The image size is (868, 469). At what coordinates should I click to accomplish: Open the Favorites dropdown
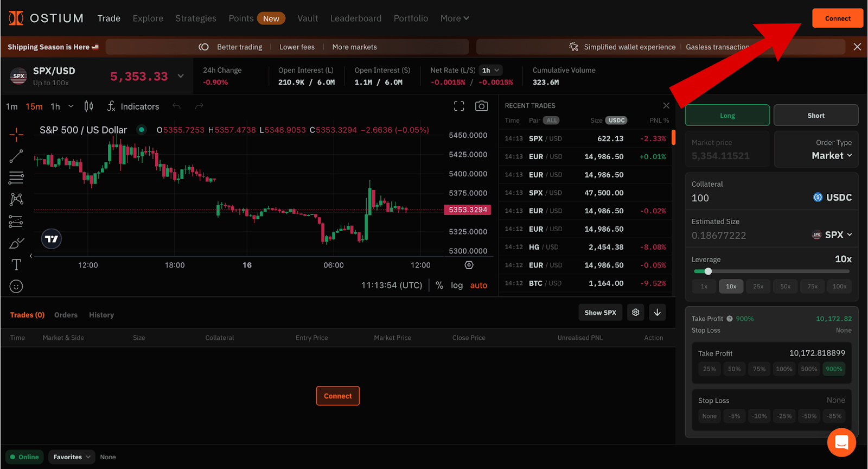click(72, 457)
